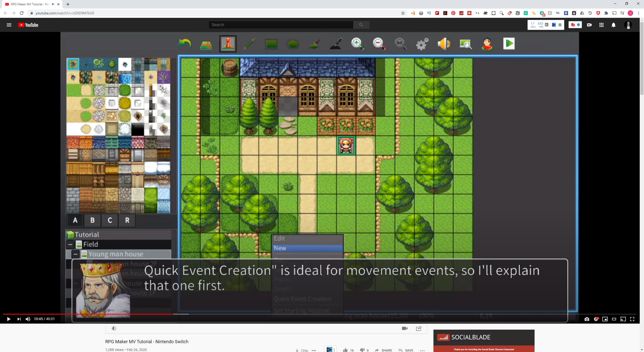Image resolution: width=644 pixels, height=352 pixels.
Task: Click the undo arrow in the RPG Maker toolbar
Action: [x=185, y=44]
